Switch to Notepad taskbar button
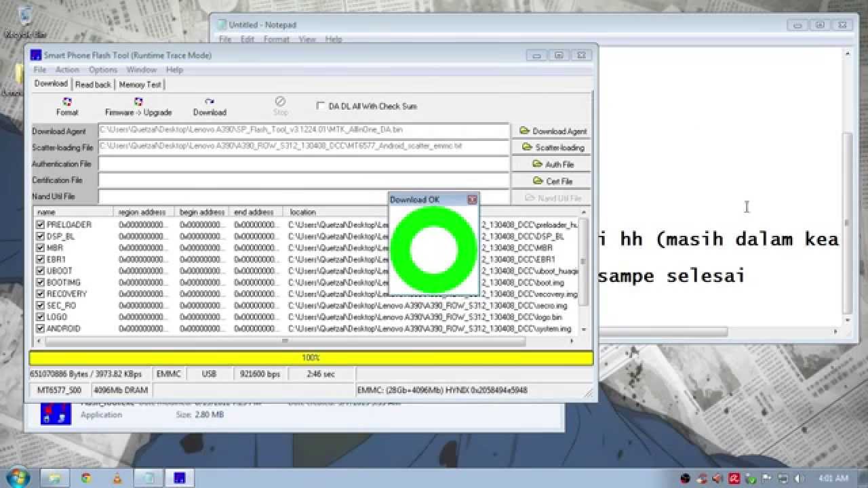 point(150,478)
